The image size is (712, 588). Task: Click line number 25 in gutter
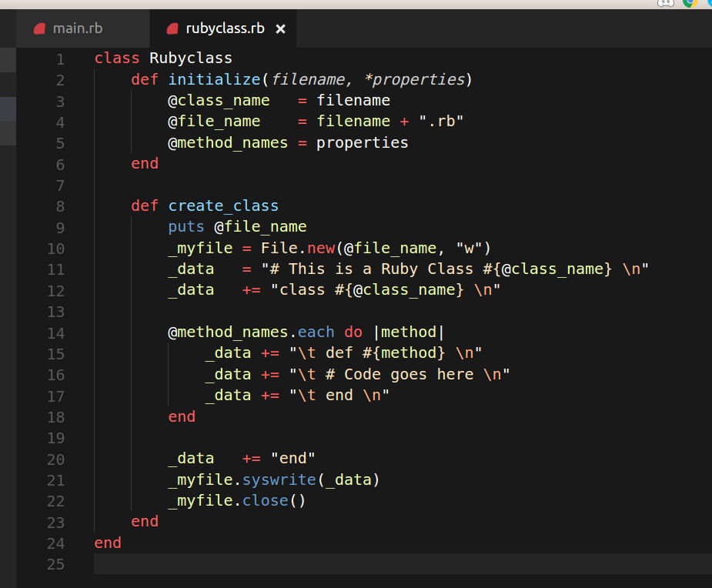56,564
